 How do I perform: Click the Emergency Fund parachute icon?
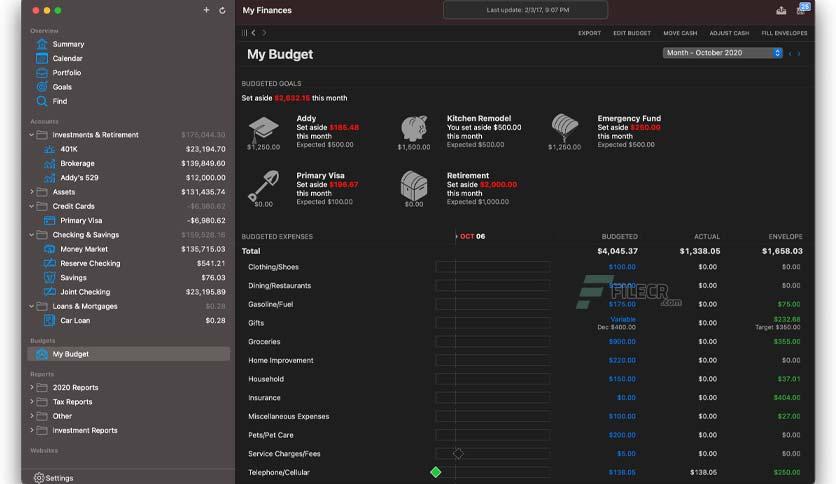[565, 128]
